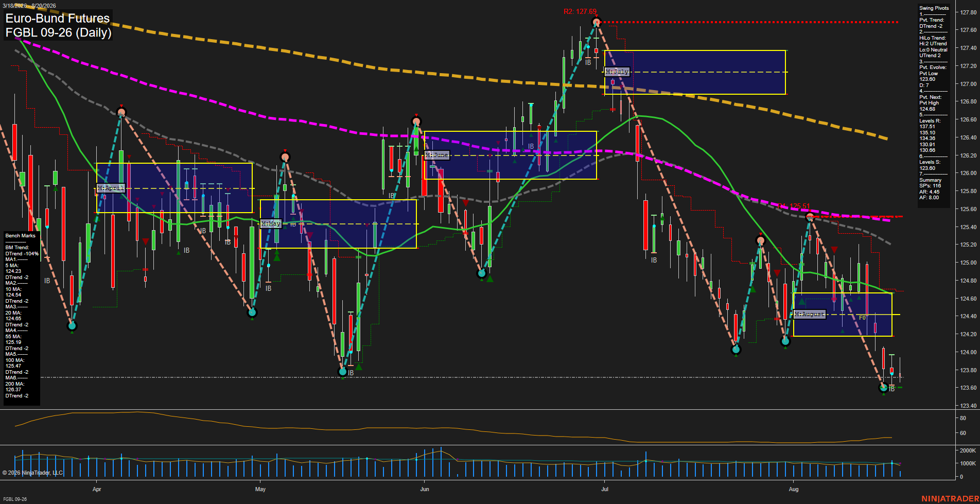Click the M:June monthly box label
The image size is (980, 504).
[436, 155]
